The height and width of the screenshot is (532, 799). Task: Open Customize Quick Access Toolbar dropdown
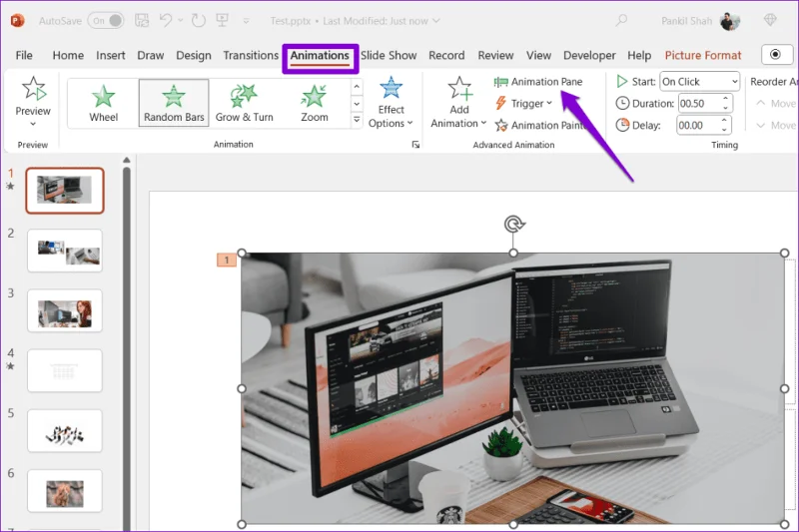(x=246, y=21)
